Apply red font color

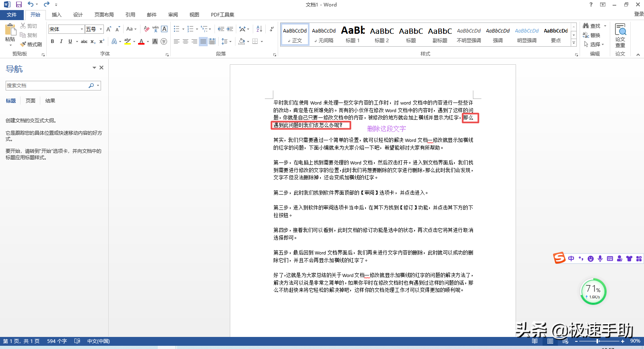tap(141, 41)
